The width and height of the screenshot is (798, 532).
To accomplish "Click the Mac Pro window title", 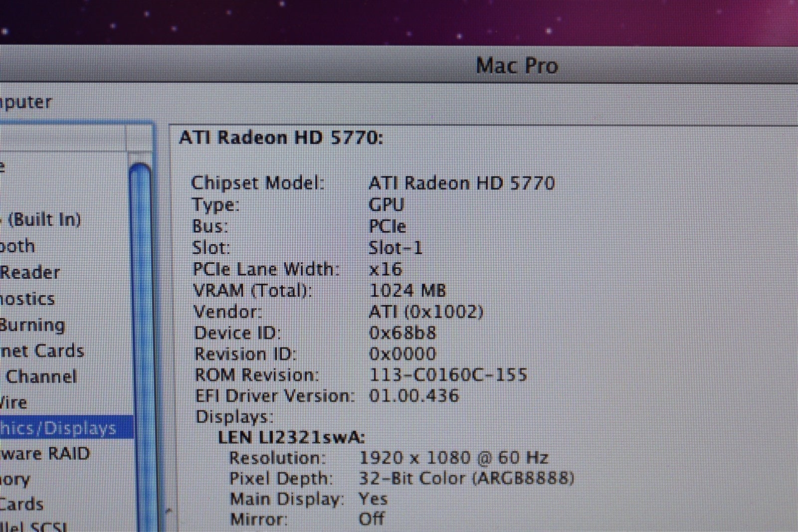I will point(517,66).
